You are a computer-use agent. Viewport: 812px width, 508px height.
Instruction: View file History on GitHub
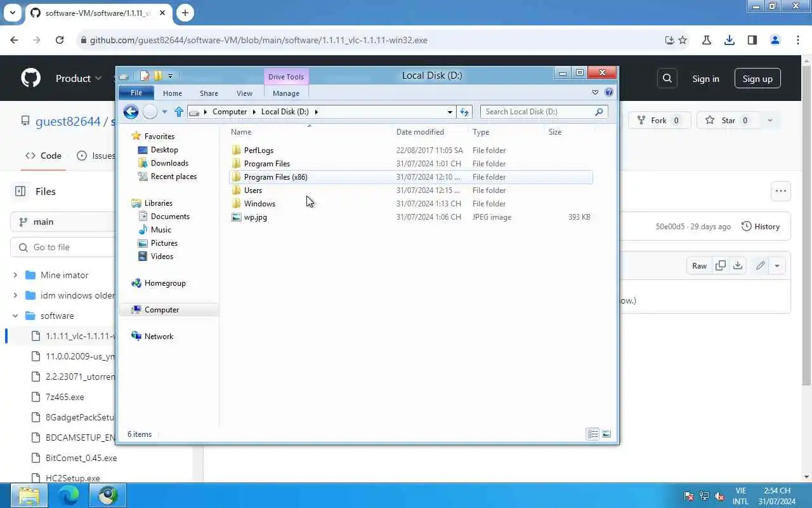(761, 227)
